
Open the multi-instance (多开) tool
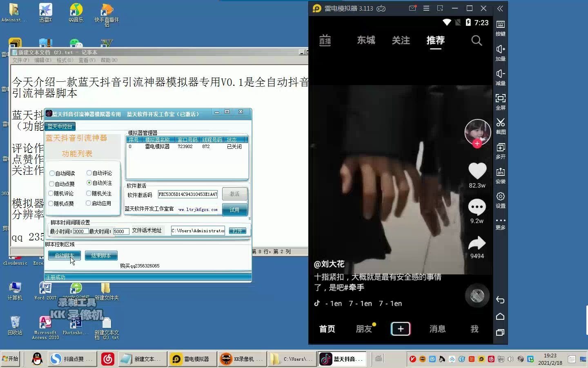[500, 151]
